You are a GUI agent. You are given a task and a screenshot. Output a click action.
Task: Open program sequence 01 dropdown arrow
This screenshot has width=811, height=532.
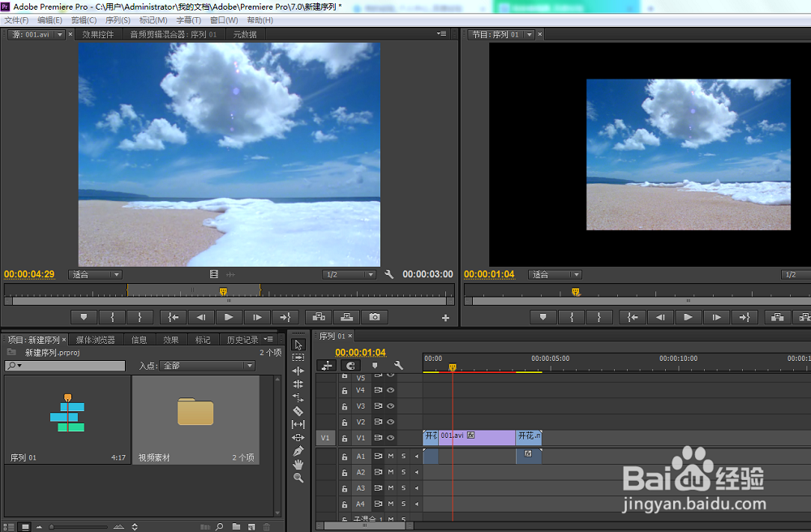pyautogui.click(x=529, y=35)
